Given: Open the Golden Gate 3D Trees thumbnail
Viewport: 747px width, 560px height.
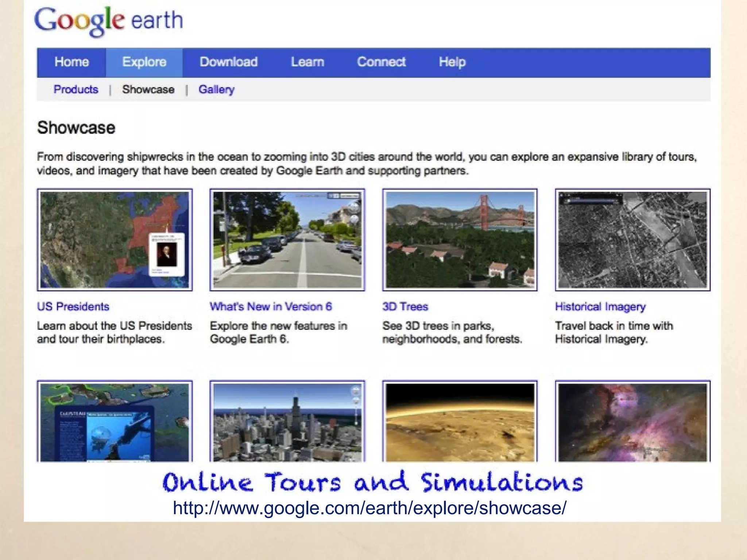Looking at the screenshot, I should click(460, 240).
